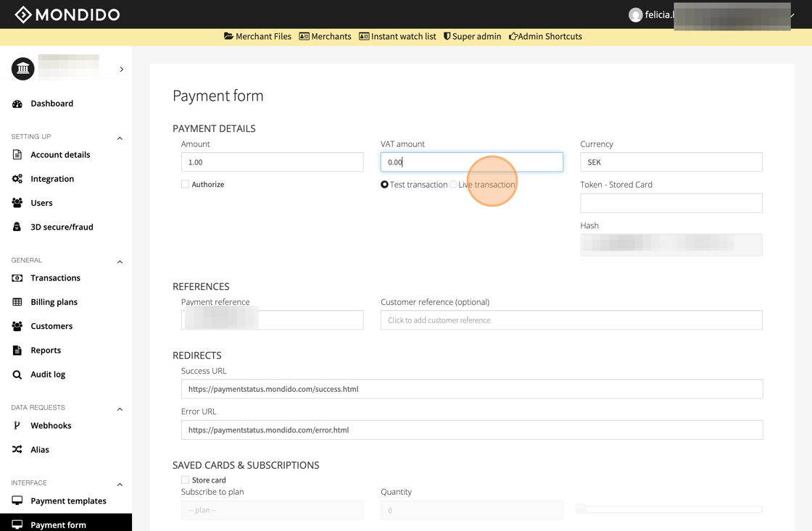Viewport: 812px width, 531px height.
Task: Click the Payment templates monitor icon
Action: [x=17, y=501]
